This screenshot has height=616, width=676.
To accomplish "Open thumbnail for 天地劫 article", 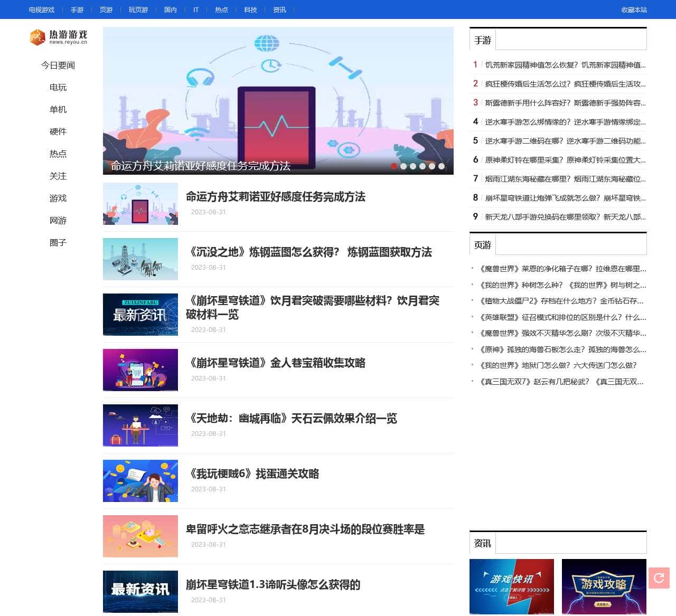I will pyautogui.click(x=140, y=425).
